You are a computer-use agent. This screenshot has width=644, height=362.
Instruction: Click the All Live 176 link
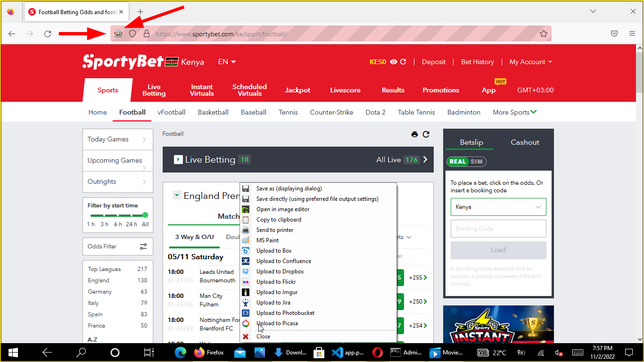[x=402, y=160]
